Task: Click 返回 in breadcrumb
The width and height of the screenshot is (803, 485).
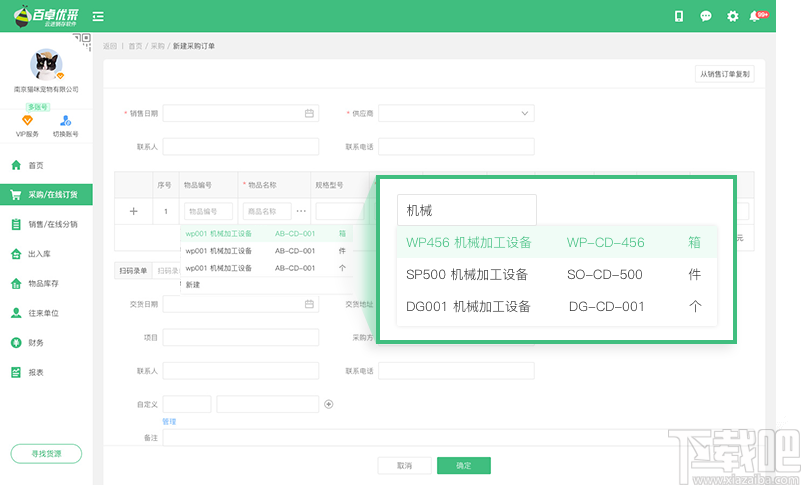Action: pos(110,46)
